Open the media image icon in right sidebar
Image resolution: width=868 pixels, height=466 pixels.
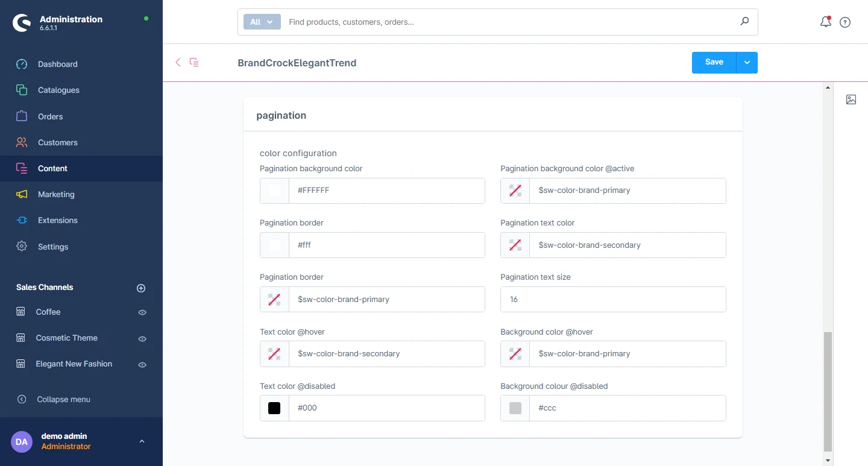pyautogui.click(x=851, y=99)
